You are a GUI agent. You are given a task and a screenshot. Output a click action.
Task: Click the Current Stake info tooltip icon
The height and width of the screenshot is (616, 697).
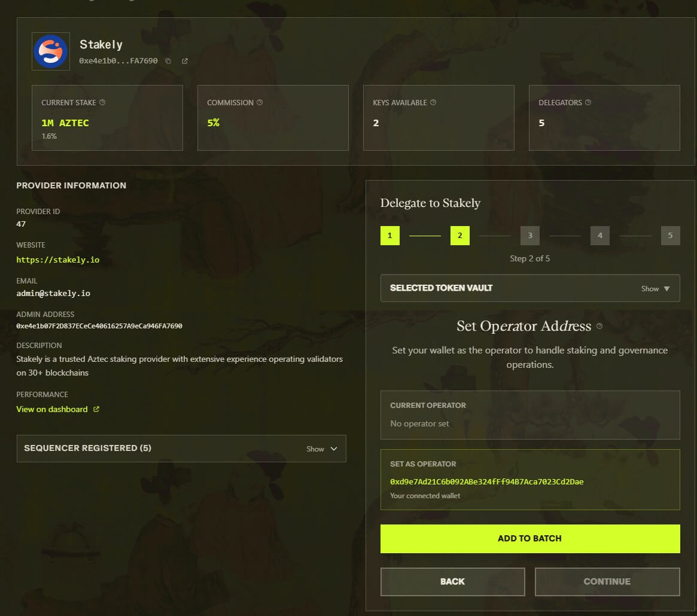pos(102,102)
